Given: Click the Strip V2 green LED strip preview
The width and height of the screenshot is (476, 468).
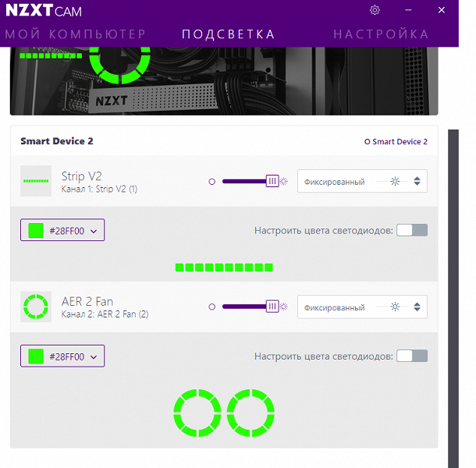Looking at the screenshot, I should click(224, 268).
